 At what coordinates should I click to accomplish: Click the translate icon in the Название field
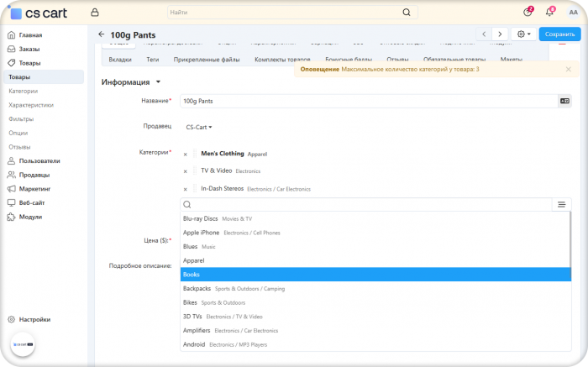click(564, 101)
